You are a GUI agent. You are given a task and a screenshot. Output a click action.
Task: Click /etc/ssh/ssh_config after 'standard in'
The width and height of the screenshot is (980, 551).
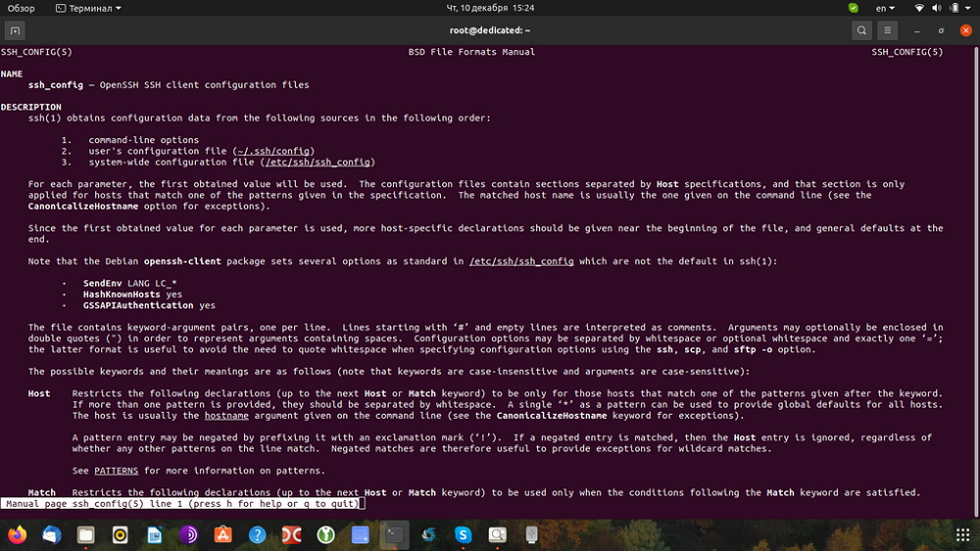pos(521,261)
